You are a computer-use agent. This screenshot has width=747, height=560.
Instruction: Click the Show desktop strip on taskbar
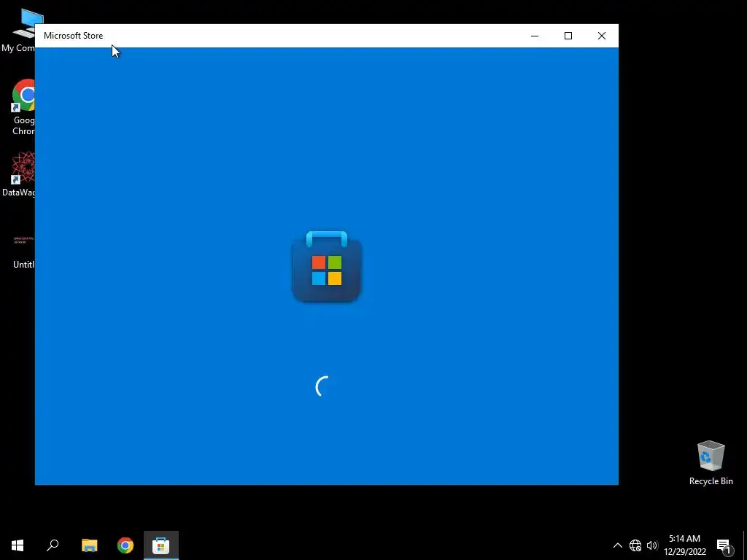click(x=745, y=545)
